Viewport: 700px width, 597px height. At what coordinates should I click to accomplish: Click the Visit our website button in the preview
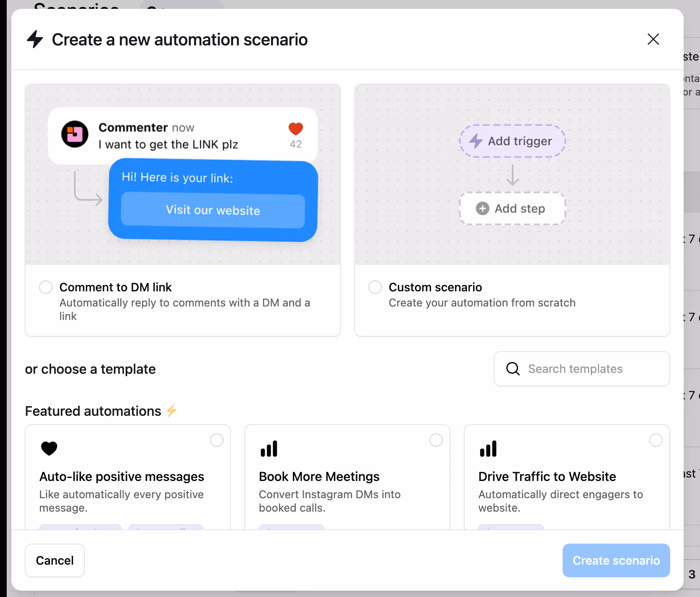[213, 210]
